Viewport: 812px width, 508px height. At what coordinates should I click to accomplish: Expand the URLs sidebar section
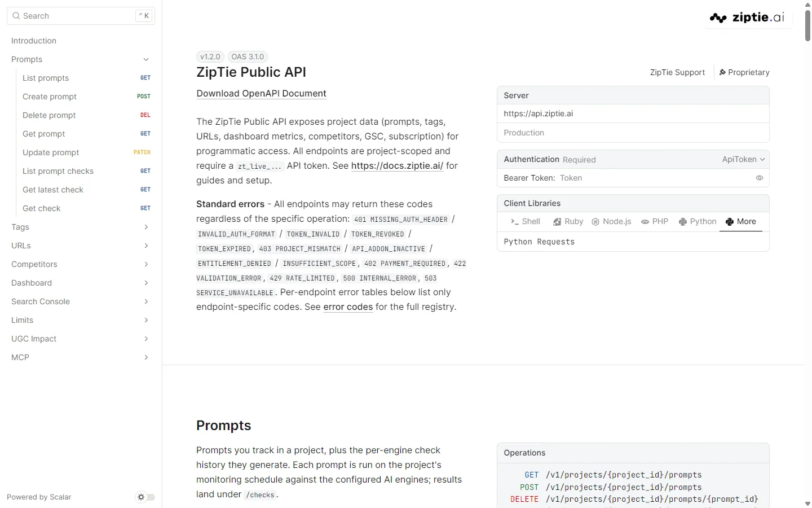click(81, 246)
